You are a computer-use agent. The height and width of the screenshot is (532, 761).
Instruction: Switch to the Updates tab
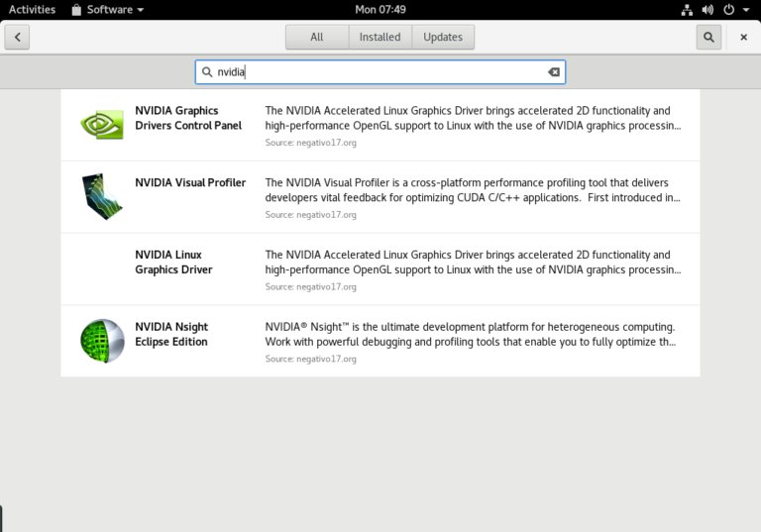443,37
